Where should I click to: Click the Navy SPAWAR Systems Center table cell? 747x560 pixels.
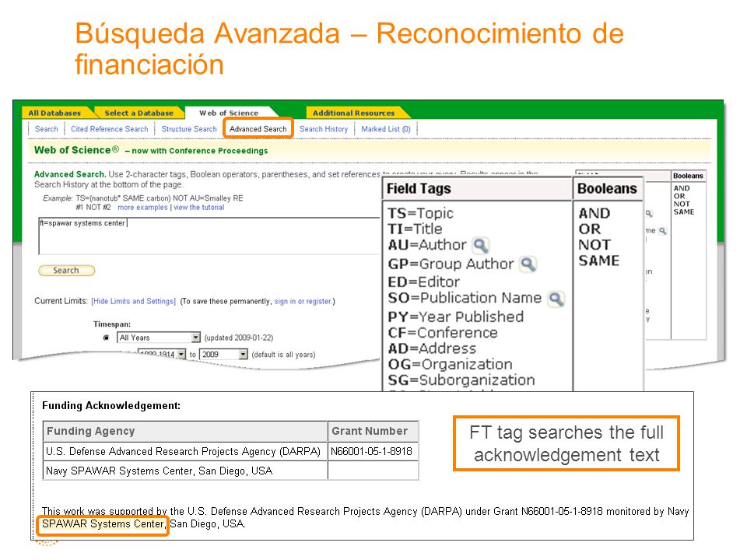point(185,471)
